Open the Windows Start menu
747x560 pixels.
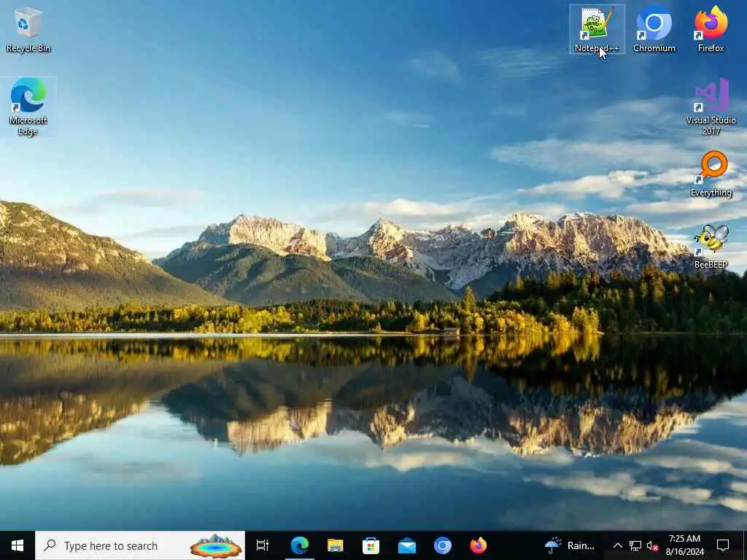tap(18, 545)
